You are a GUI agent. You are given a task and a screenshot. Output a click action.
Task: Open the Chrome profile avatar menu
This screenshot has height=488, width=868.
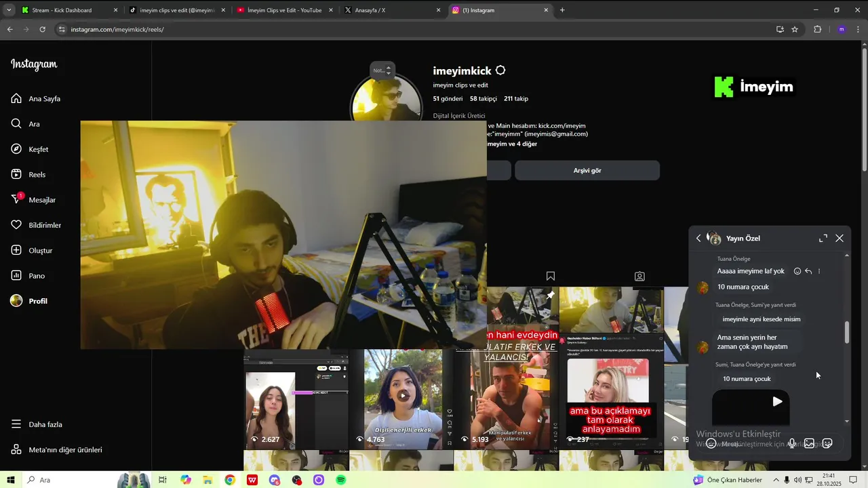pos(842,29)
